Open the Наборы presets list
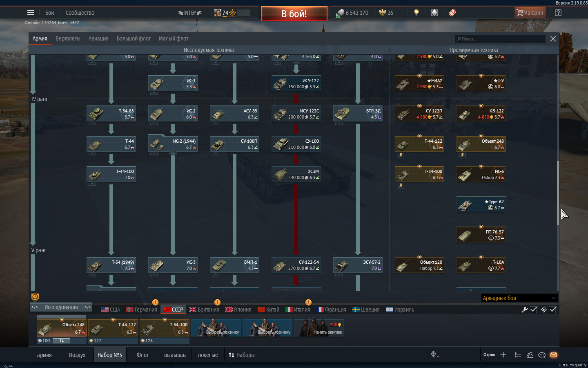 pyautogui.click(x=242, y=355)
